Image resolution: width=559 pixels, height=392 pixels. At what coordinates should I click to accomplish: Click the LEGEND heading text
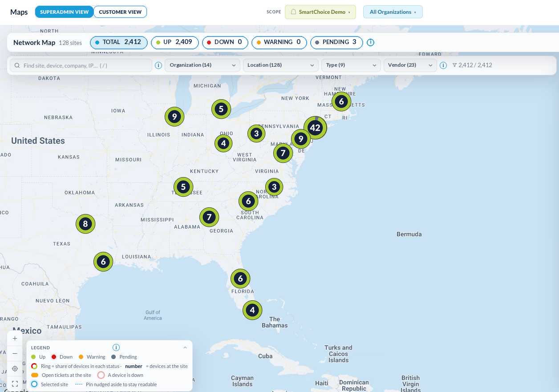[41, 348]
